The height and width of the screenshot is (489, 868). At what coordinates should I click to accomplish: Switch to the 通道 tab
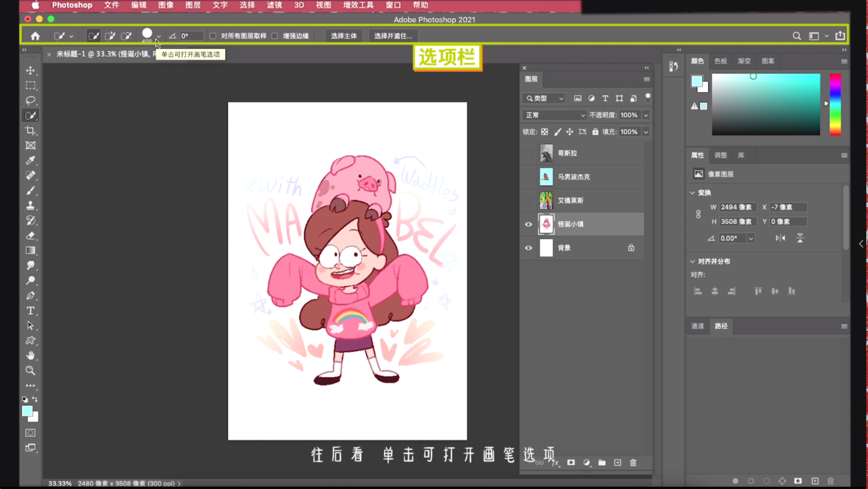click(x=697, y=326)
